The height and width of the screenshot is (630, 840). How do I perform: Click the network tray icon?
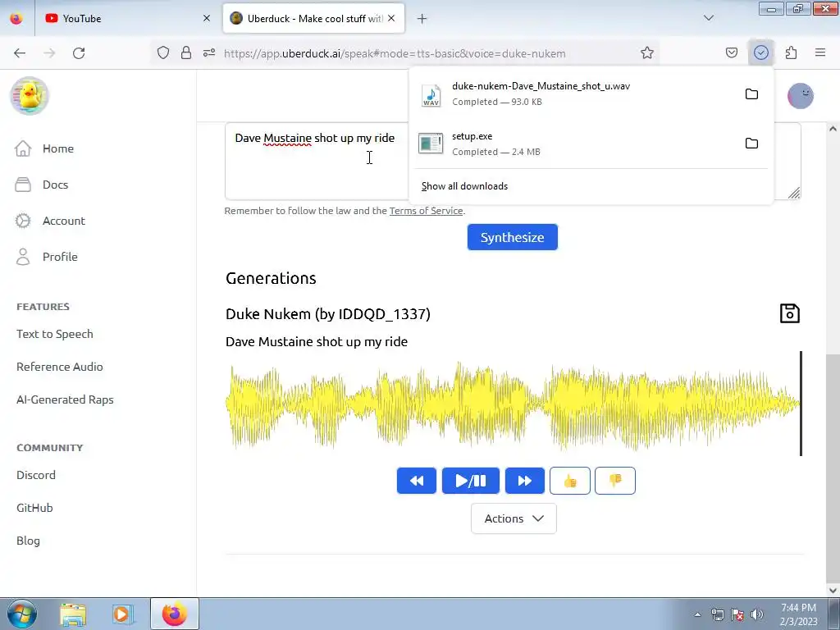717,614
